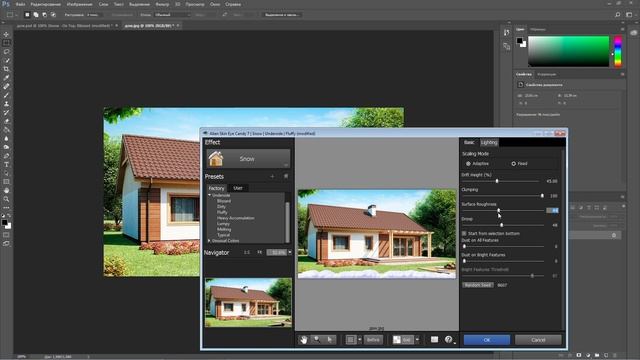Switch to the Basic tab

[469, 142]
